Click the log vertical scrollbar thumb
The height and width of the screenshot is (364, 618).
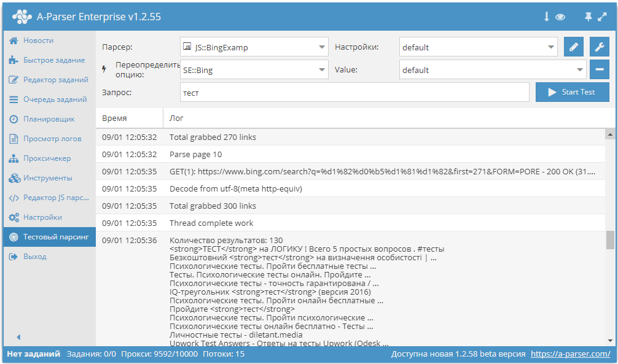pos(610,240)
